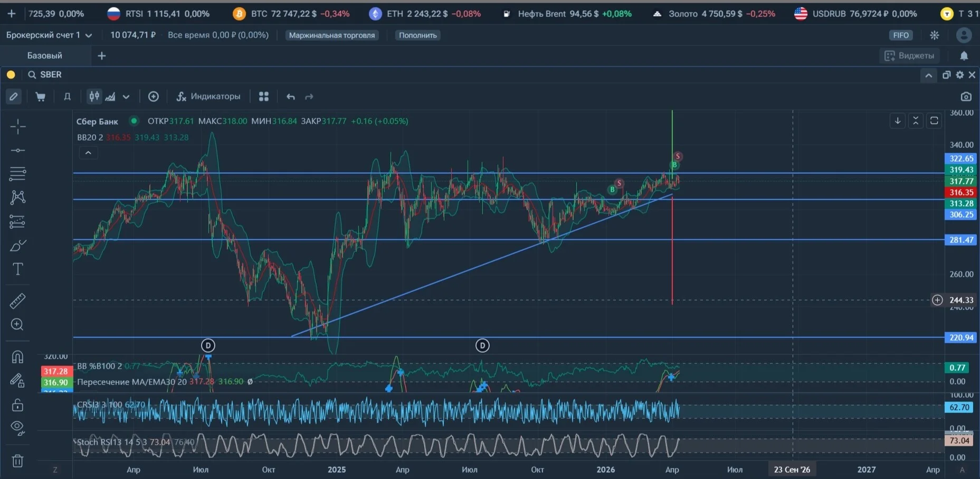The width and height of the screenshot is (980, 479).
Task: Toggle the light/dark theme sun icon
Action: click(935, 35)
